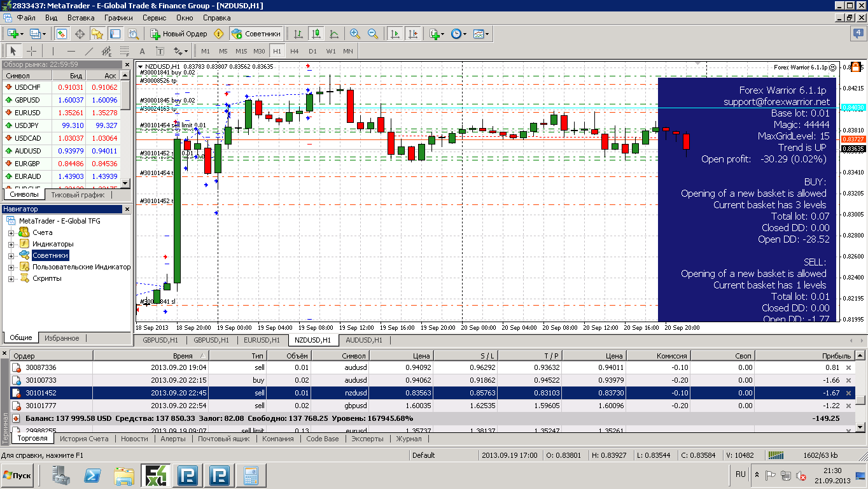Zoom out on the chart
The width and height of the screenshot is (868, 489).
click(373, 34)
